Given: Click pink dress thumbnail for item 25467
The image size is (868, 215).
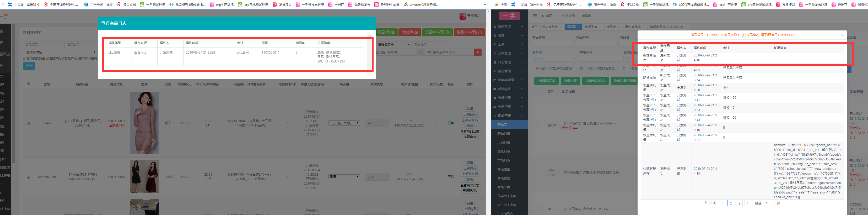Looking at the screenshot, I should [x=144, y=123].
